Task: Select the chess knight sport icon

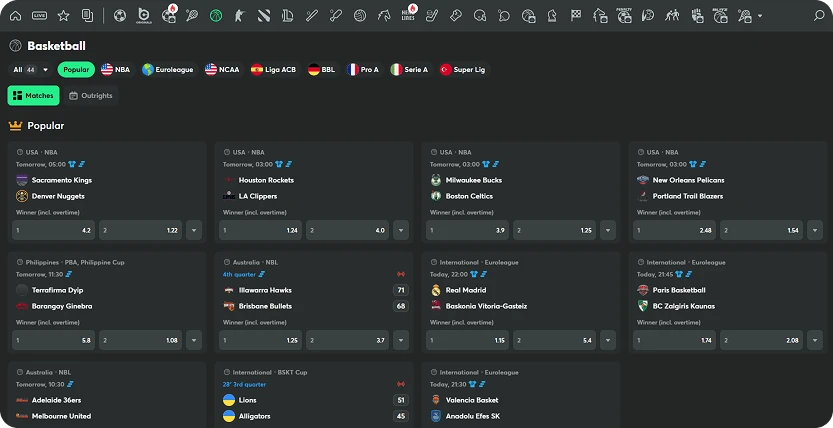Action: click(x=551, y=16)
